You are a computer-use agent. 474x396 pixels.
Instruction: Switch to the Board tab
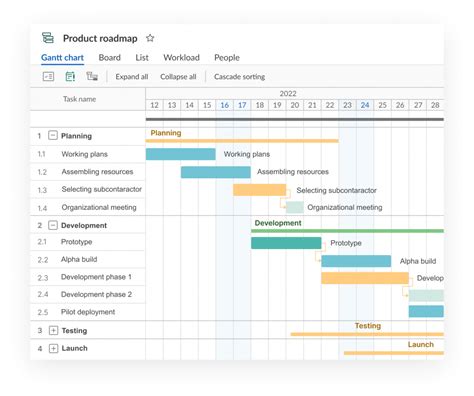(x=110, y=58)
